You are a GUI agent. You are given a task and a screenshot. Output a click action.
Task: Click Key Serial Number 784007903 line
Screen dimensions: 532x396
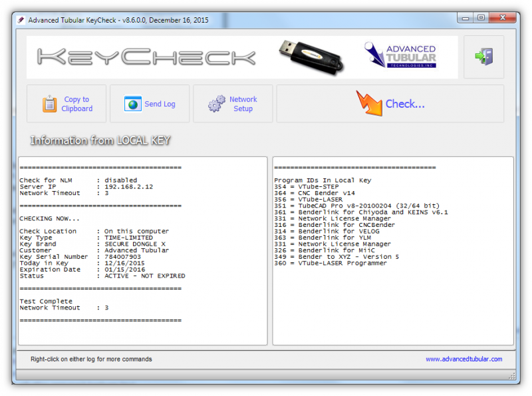tap(80, 257)
